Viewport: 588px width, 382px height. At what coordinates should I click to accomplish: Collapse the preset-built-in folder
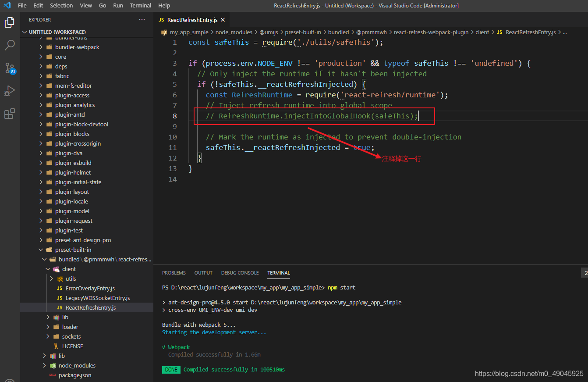click(x=41, y=250)
